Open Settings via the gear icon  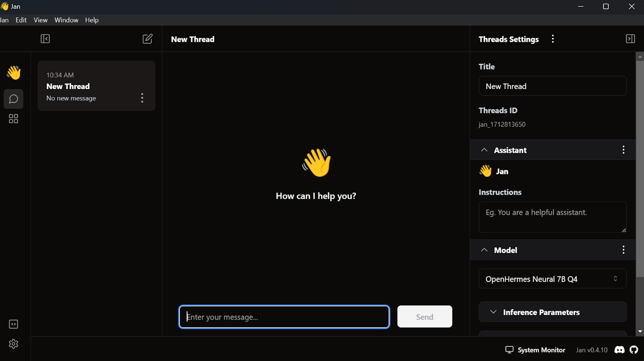pyautogui.click(x=13, y=344)
